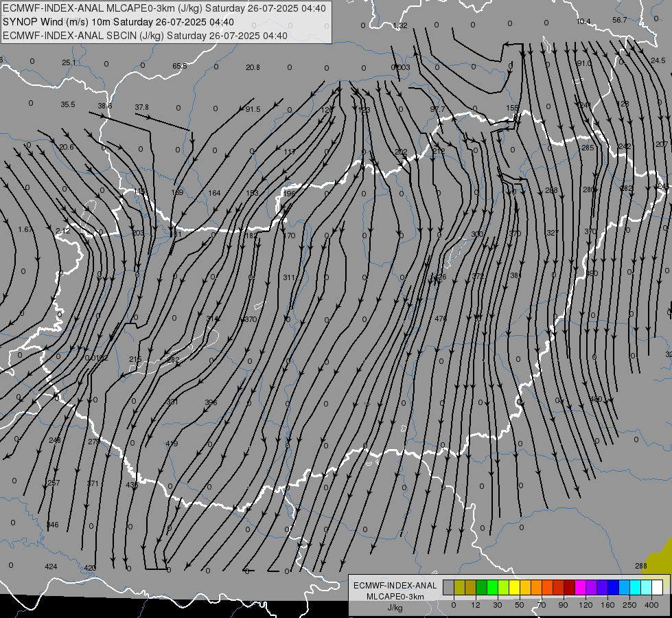Click the map value 20.8
Screen dimensions: 672x618
coord(253,67)
